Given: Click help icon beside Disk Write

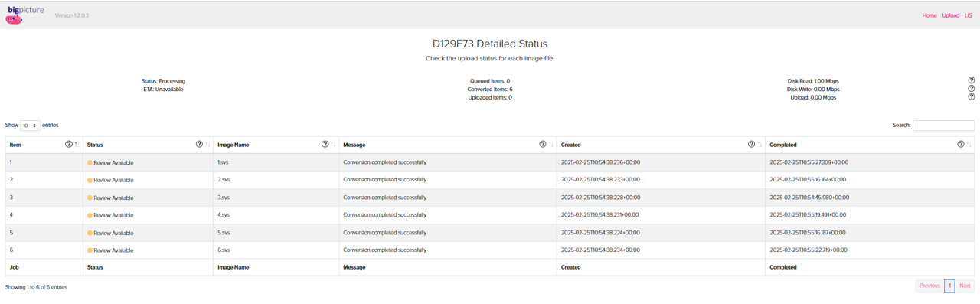Looking at the screenshot, I should pyautogui.click(x=972, y=89).
